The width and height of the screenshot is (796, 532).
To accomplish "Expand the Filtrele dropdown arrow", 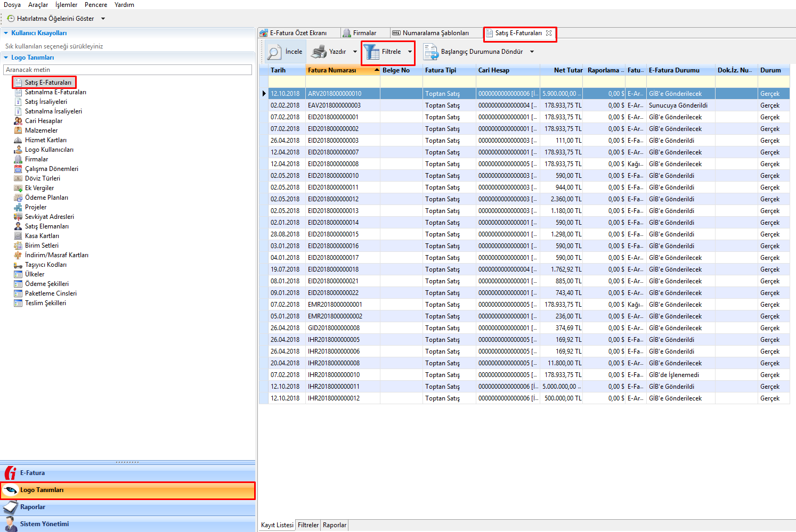I will tap(410, 52).
